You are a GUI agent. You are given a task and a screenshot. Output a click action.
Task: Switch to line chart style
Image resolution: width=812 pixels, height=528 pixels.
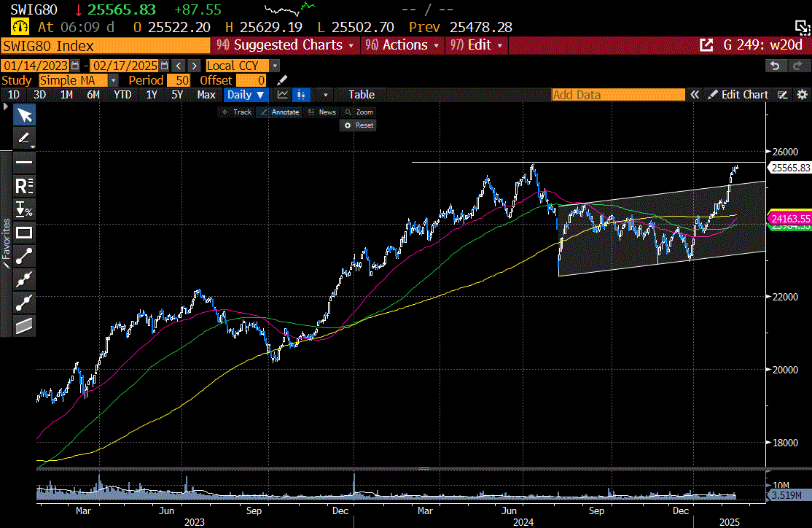(x=283, y=95)
